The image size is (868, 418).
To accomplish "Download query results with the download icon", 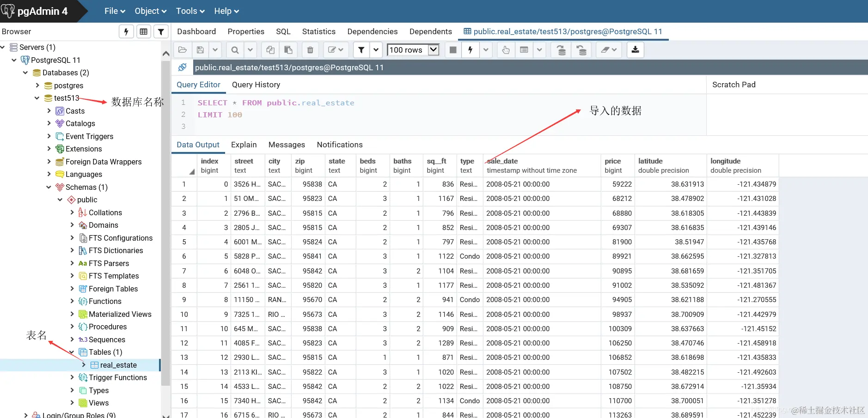I will tap(636, 50).
